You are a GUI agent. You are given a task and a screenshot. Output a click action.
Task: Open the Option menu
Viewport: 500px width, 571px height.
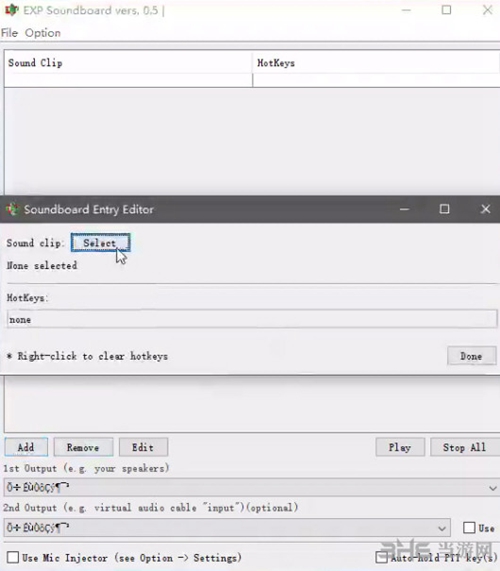(43, 33)
